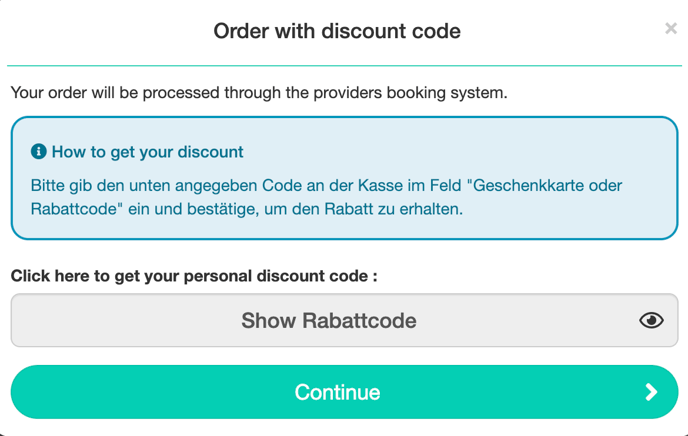Reveal code via Show Rabattcode button

tap(344, 320)
